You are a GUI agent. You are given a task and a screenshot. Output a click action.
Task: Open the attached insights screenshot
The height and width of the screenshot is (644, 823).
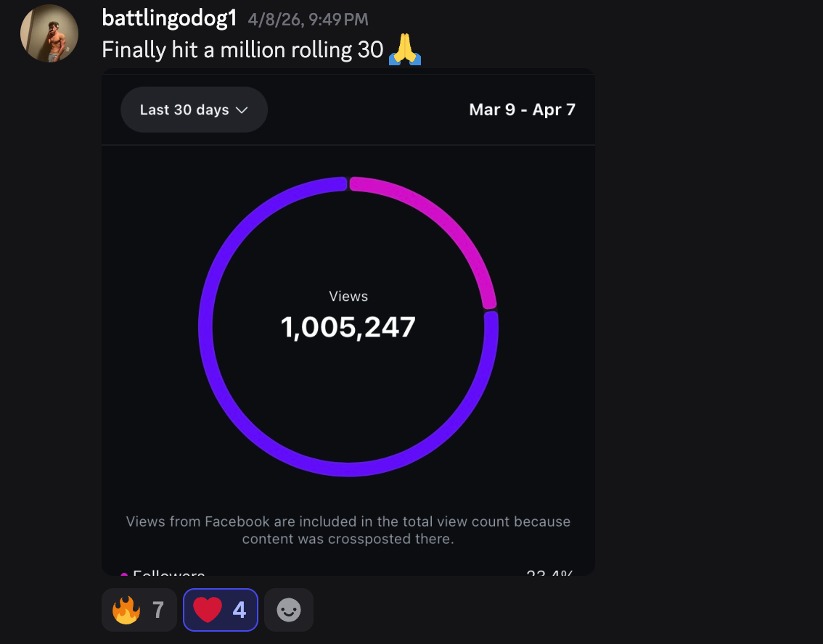pos(348,322)
